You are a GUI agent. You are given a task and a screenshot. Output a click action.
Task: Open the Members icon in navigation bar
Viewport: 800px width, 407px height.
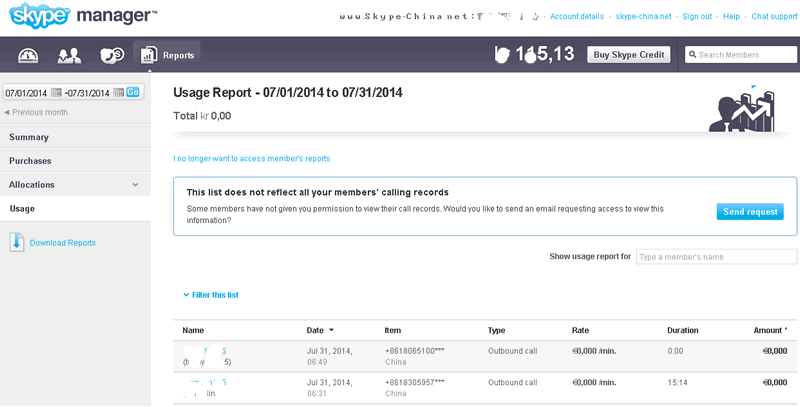pyautogui.click(x=69, y=55)
